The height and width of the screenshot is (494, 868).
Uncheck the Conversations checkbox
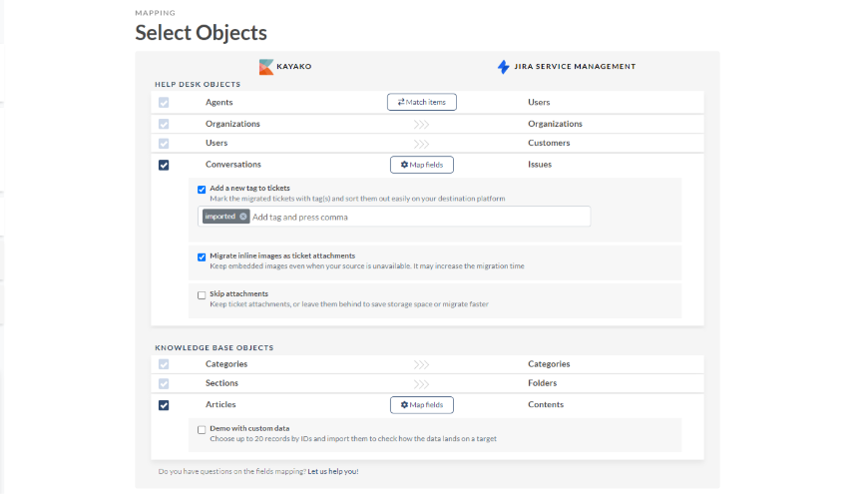164,165
